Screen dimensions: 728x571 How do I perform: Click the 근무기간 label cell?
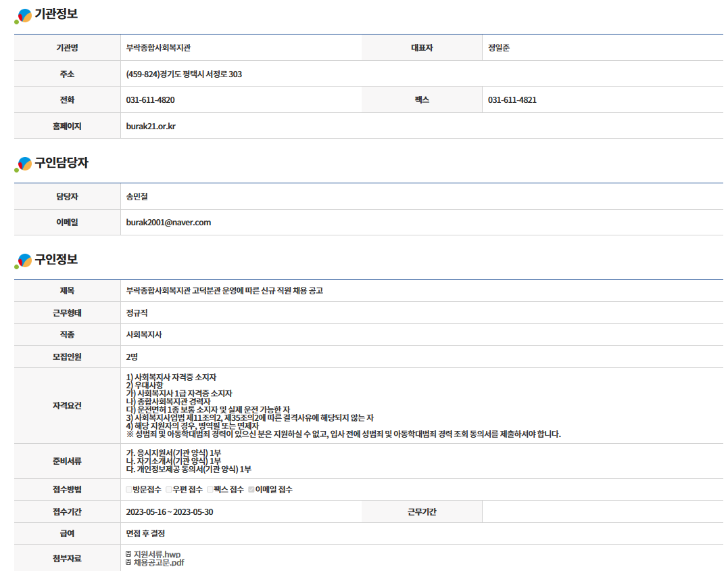pos(422,512)
